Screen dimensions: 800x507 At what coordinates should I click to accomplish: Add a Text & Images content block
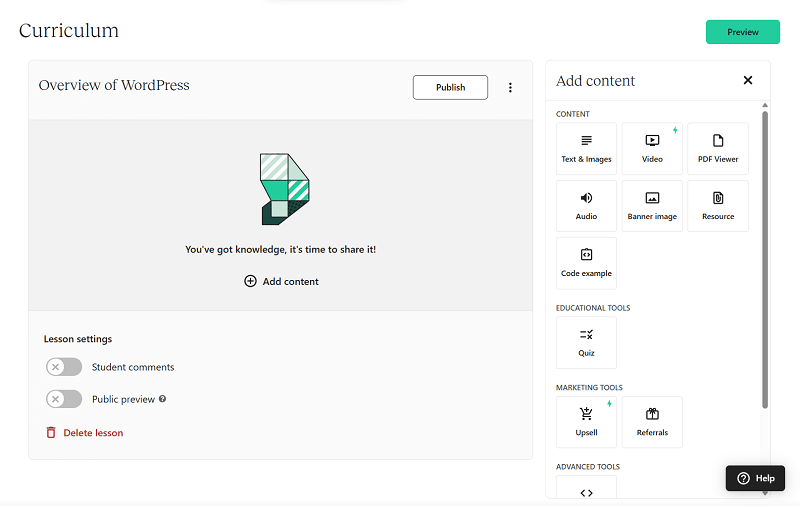pos(586,148)
